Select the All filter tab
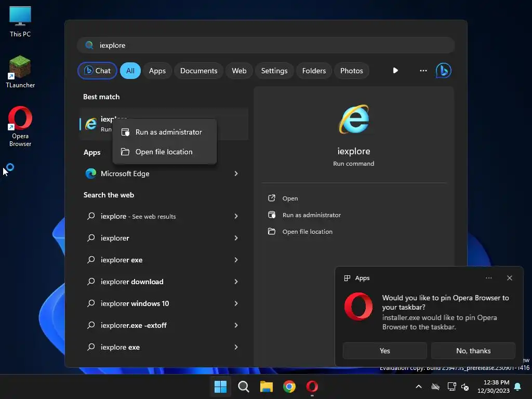 coord(130,71)
